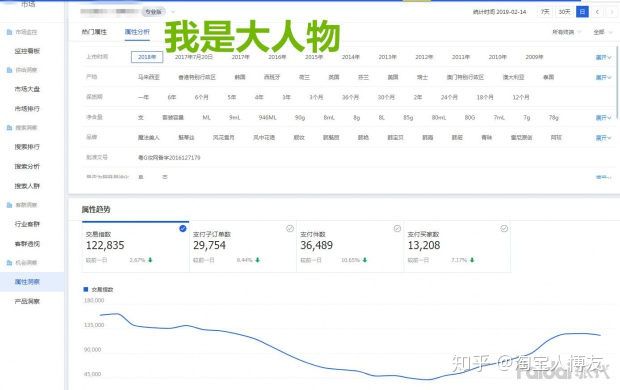Open dropdown arrow next to 专业版 badge

click(172, 12)
